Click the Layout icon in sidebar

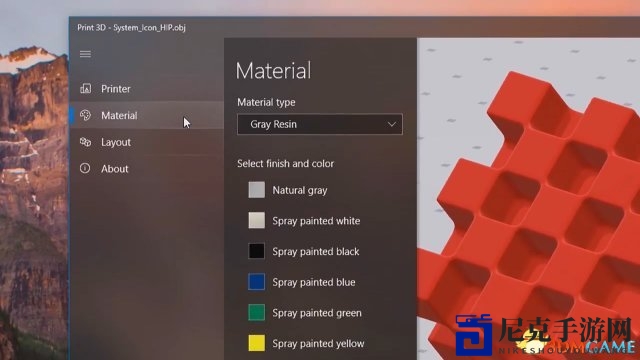pyautogui.click(x=85, y=142)
